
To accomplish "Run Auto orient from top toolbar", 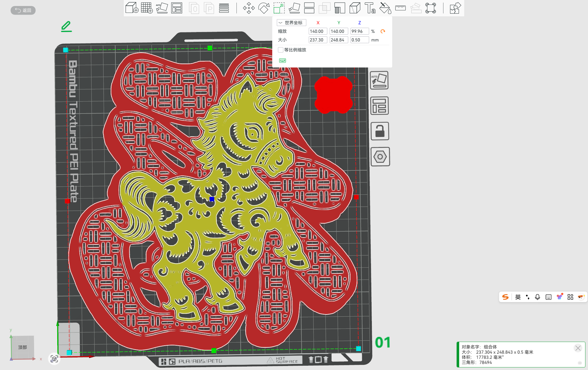I will click(162, 8).
